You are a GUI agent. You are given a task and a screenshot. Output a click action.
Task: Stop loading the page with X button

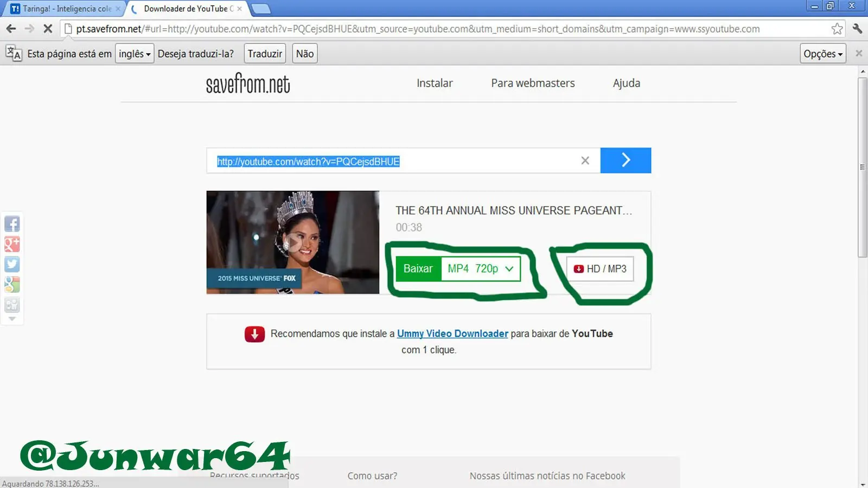tap(48, 29)
